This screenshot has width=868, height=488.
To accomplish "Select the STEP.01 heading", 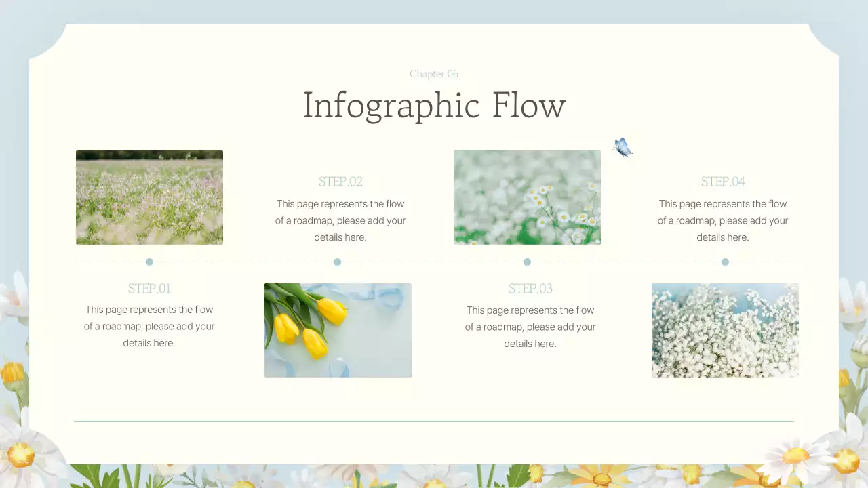I will [149, 289].
